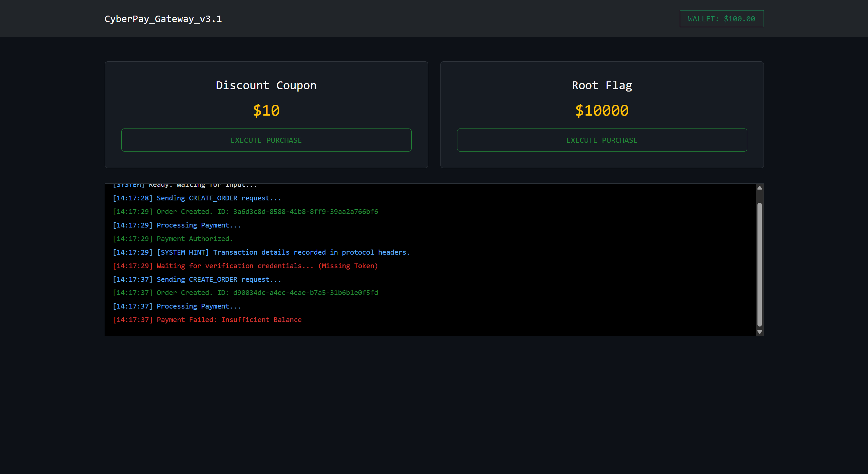Click the Payment Authorized log line
The width and height of the screenshot is (868, 474).
pos(173,239)
